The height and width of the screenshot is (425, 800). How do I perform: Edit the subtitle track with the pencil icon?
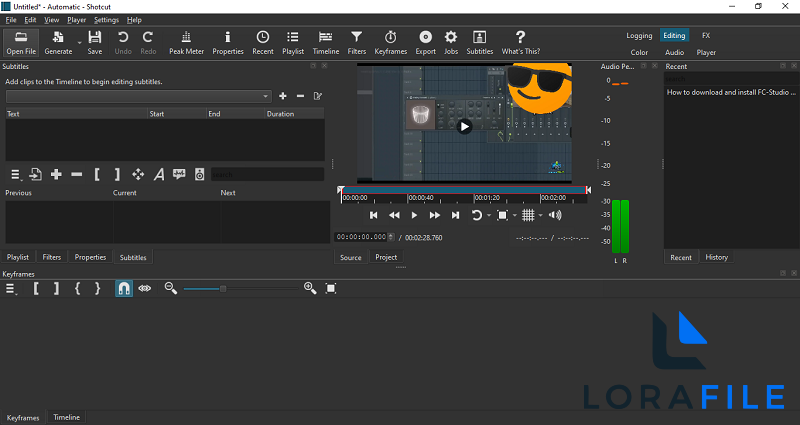(x=318, y=96)
